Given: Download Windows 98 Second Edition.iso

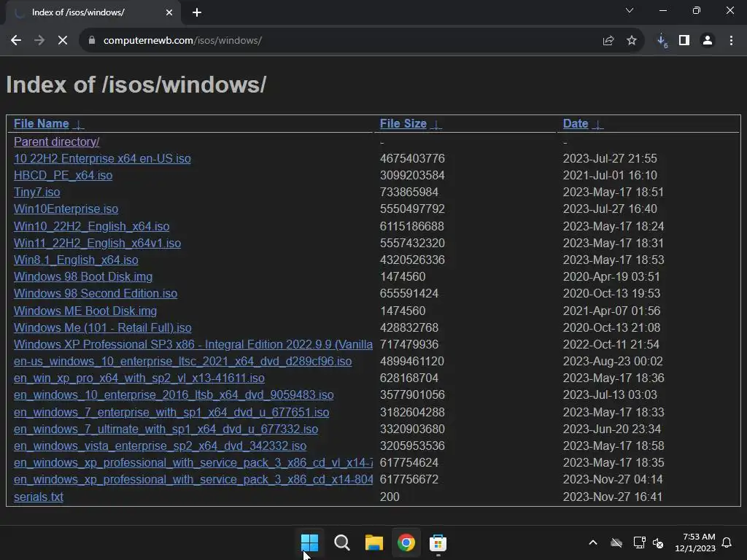Looking at the screenshot, I should point(96,293).
